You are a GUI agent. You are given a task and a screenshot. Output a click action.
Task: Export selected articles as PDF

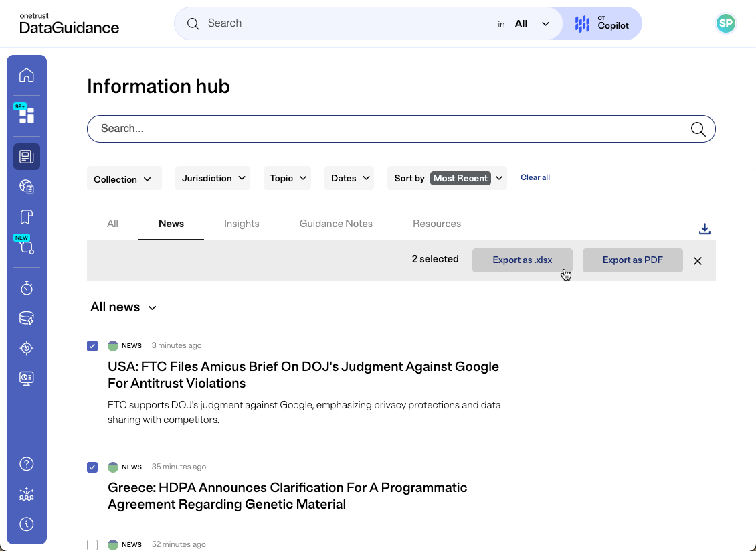click(632, 260)
